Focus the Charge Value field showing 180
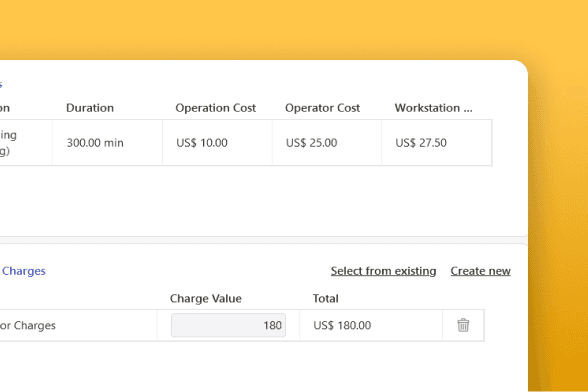The image size is (588, 392). coord(228,325)
